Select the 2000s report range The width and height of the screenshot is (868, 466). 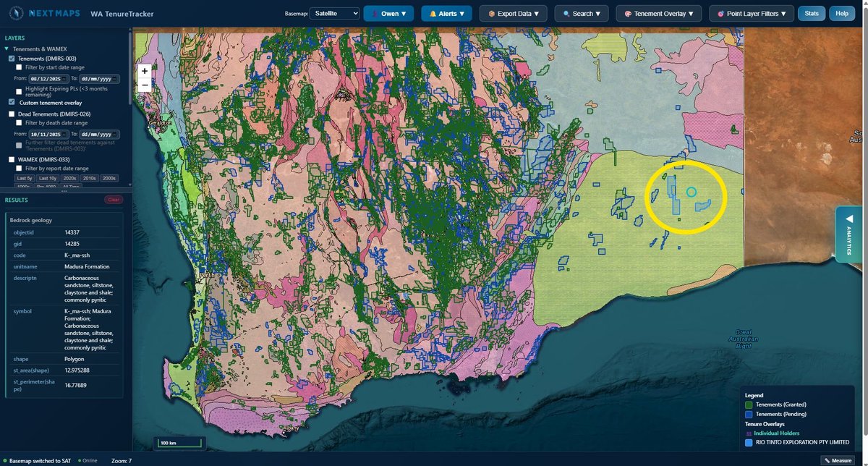[x=109, y=178]
